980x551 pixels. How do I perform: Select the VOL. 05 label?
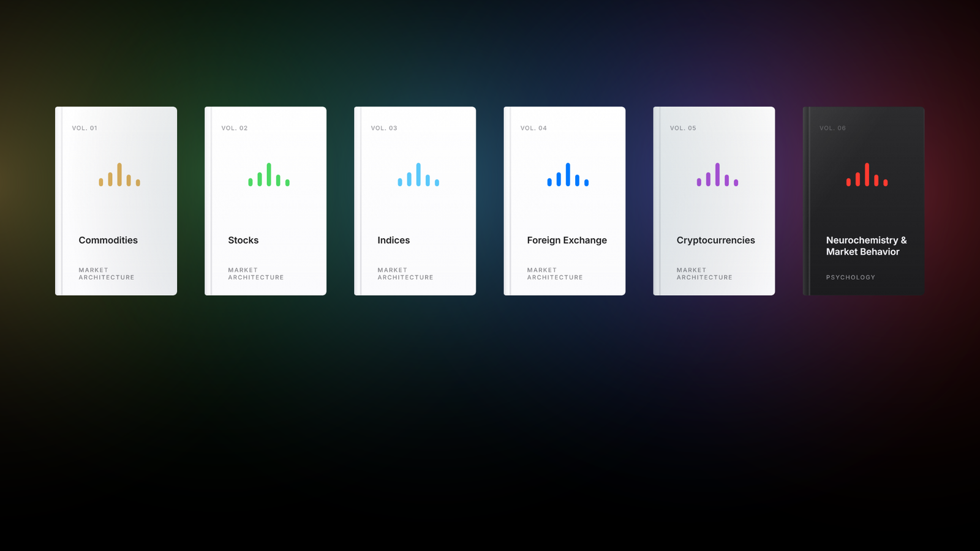(682, 128)
